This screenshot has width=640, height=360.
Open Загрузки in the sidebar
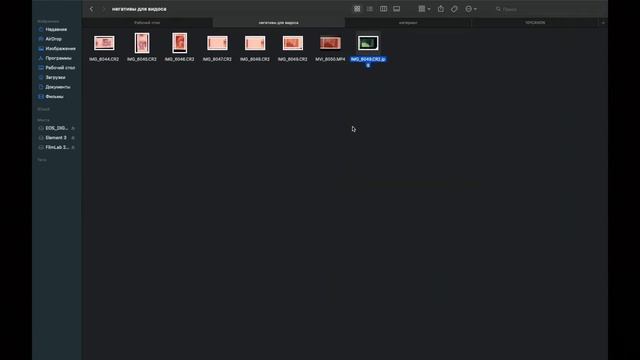(x=55, y=78)
